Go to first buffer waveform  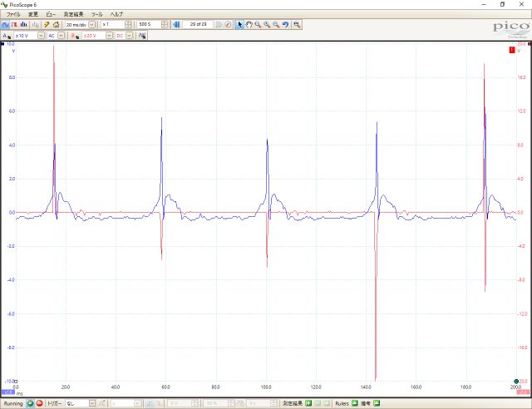pyautogui.click(x=176, y=24)
